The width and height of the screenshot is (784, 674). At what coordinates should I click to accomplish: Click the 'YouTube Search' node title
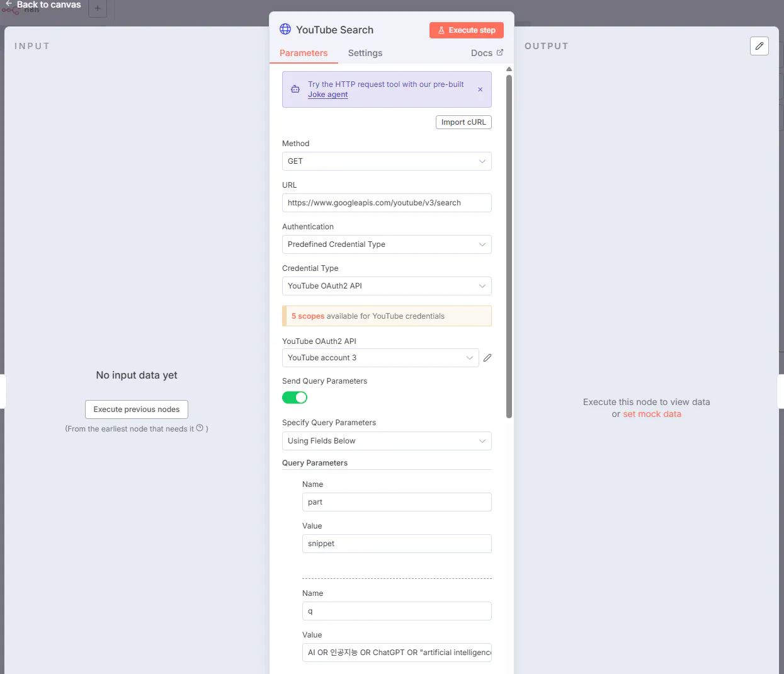click(x=334, y=30)
